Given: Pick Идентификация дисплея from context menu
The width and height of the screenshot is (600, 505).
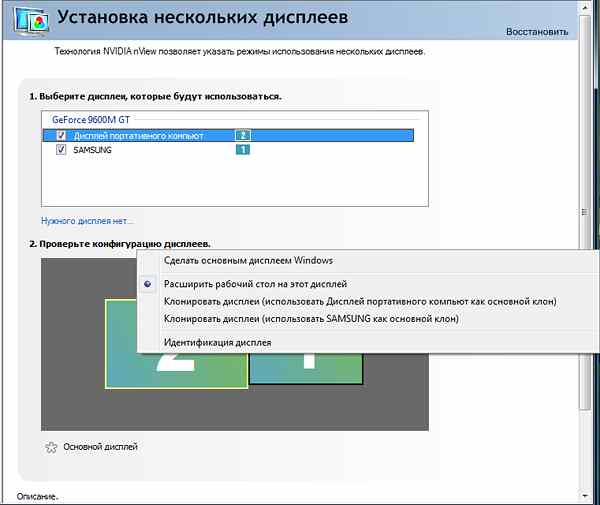Looking at the screenshot, I should 217,342.
